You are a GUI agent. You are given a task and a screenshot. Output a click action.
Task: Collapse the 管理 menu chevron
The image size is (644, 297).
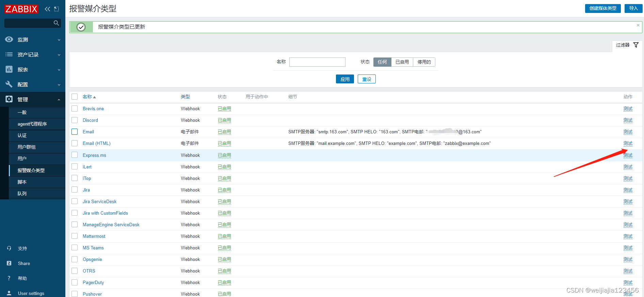click(59, 100)
